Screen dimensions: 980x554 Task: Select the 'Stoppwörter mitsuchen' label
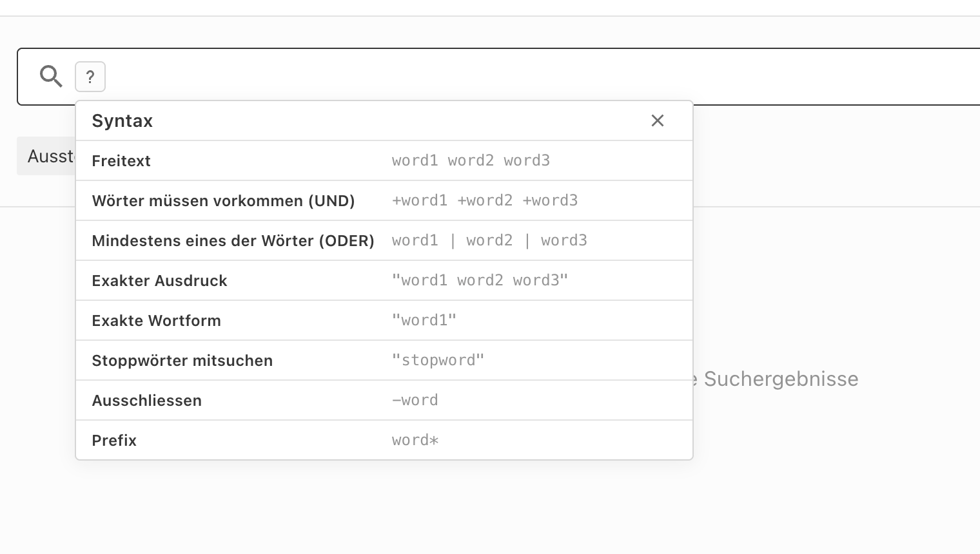pos(182,361)
